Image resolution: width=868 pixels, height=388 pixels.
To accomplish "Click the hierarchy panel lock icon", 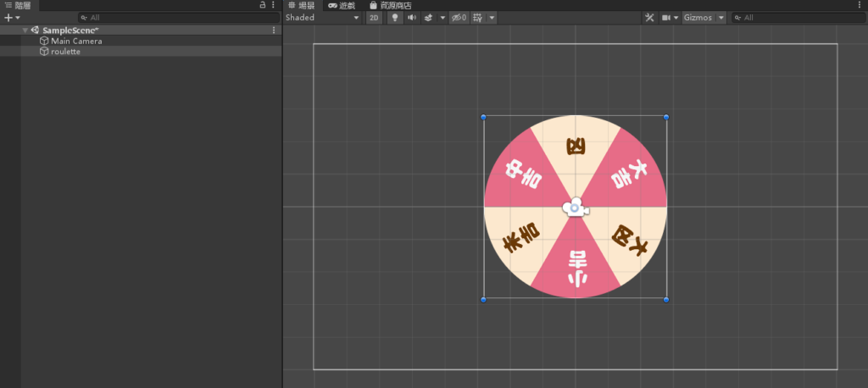I will coord(262,5).
